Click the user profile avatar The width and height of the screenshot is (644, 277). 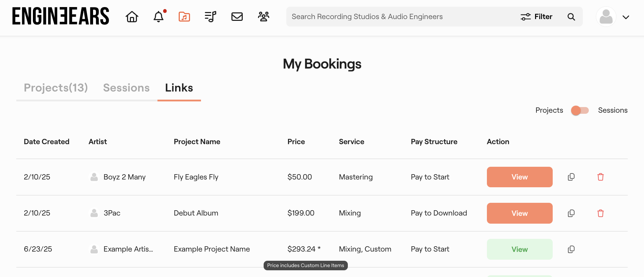pyautogui.click(x=606, y=17)
